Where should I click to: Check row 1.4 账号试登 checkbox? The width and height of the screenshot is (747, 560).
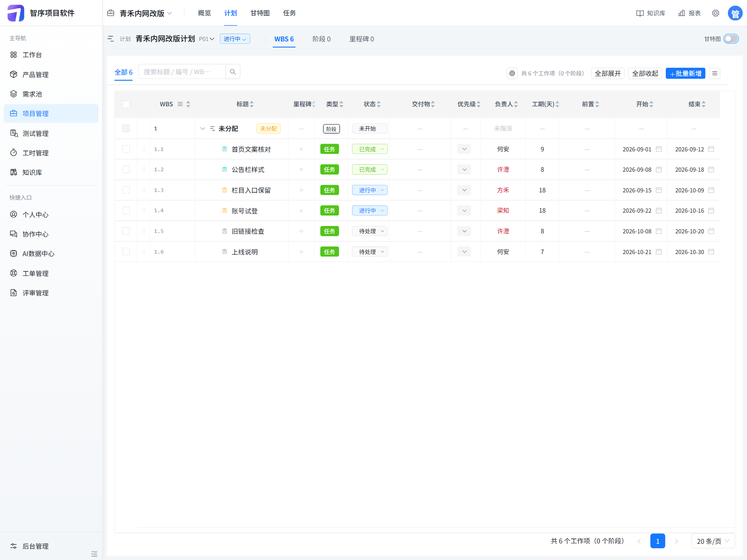126,210
